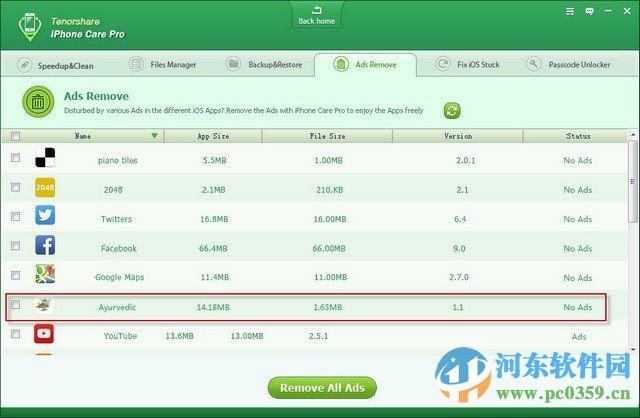Image resolution: width=640 pixels, height=418 pixels.
Task: Check the Ayurvedic row checkbox
Action: [x=16, y=305]
